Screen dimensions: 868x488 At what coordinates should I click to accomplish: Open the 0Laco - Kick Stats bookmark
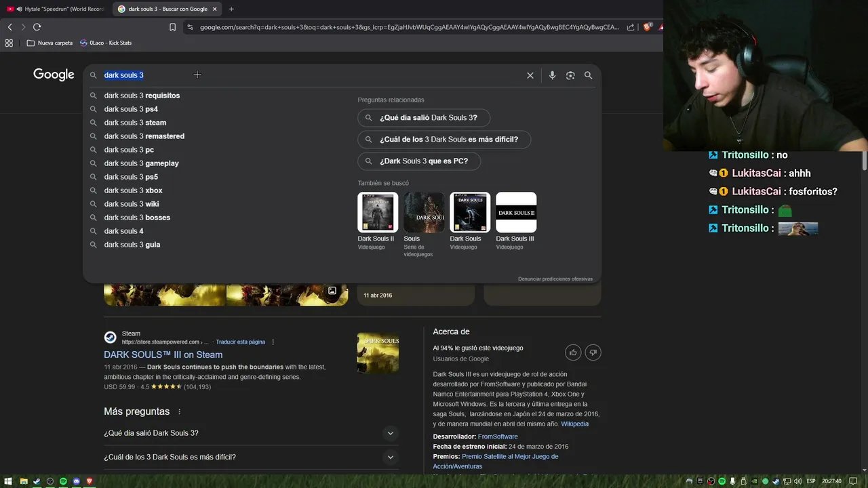(105, 43)
